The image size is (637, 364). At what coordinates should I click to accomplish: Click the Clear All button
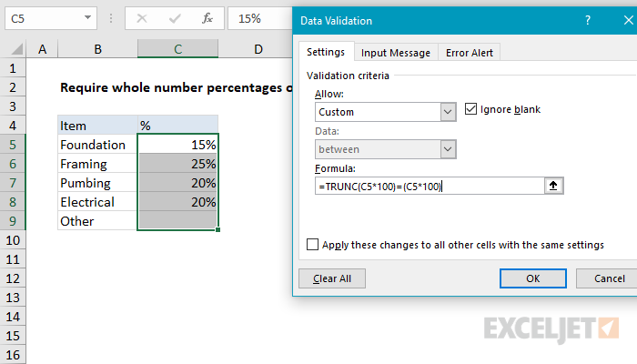(x=332, y=278)
